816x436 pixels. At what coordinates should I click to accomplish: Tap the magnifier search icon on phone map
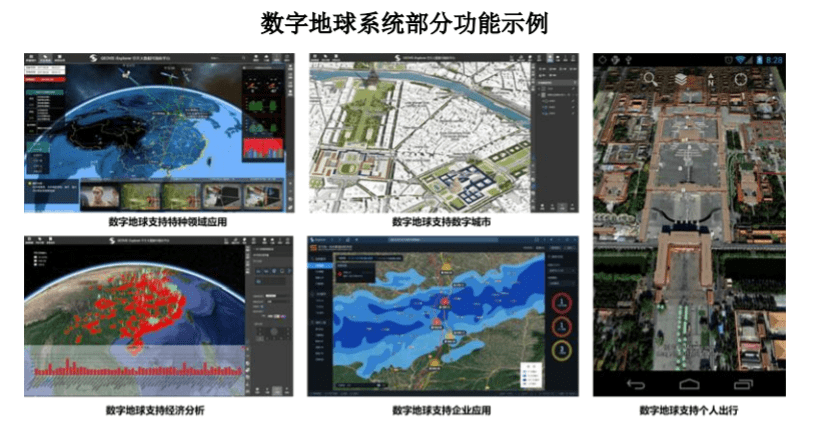(650, 80)
